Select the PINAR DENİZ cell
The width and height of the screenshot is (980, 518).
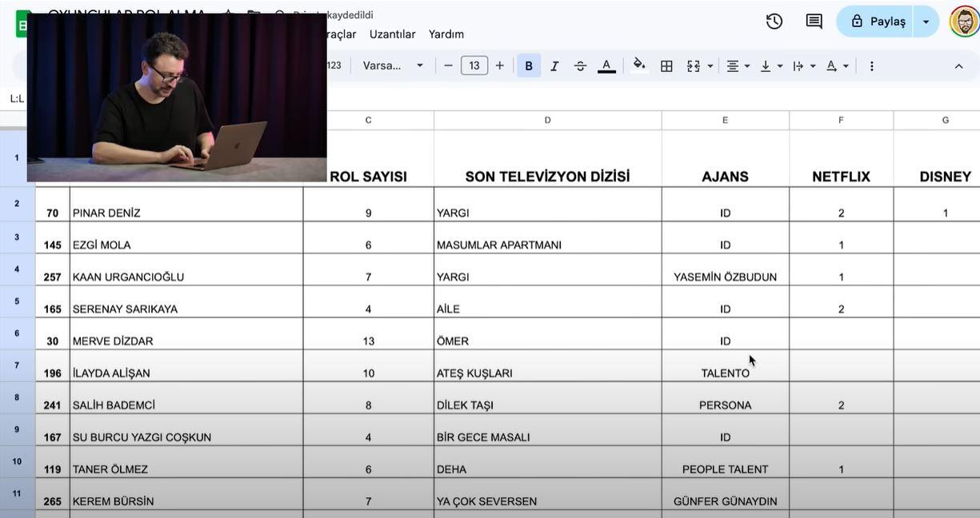[186, 205]
